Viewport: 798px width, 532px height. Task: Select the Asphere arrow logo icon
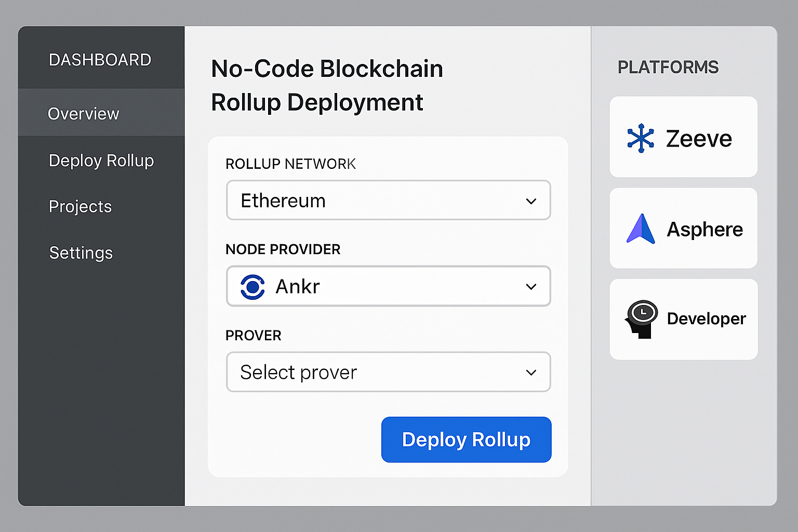tap(641, 229)
